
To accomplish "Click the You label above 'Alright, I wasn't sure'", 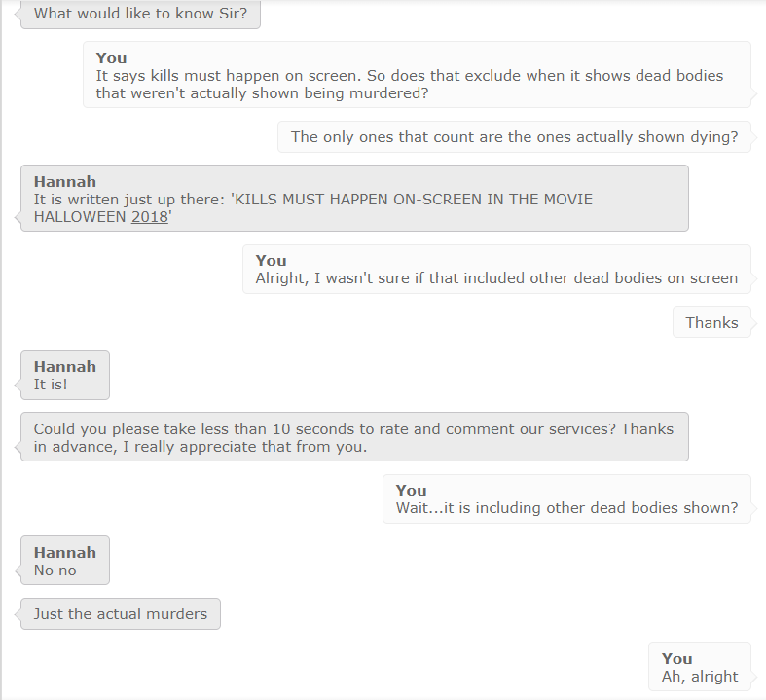I will (x=272, y=260).
